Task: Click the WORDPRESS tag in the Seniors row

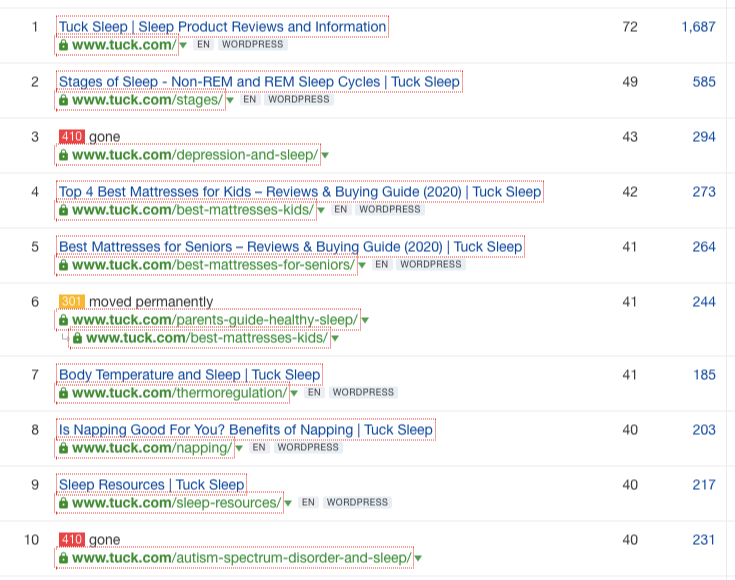Action: tap(431, 264)
